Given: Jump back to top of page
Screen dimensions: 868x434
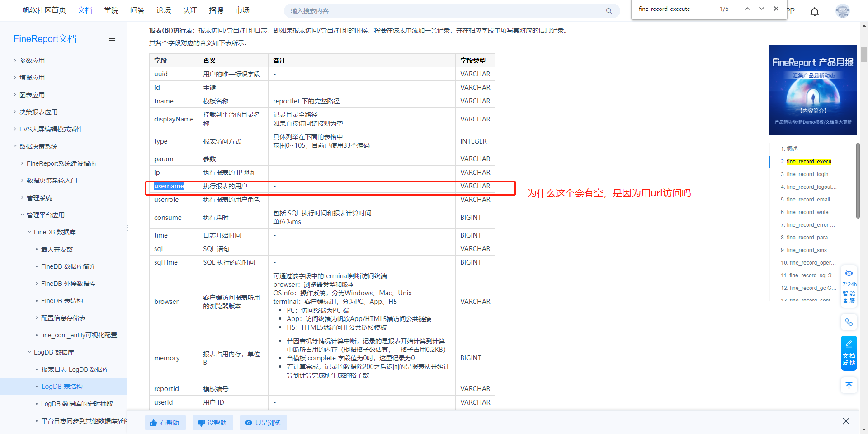Looking at the screenshot, I should (x=849, y=385).
